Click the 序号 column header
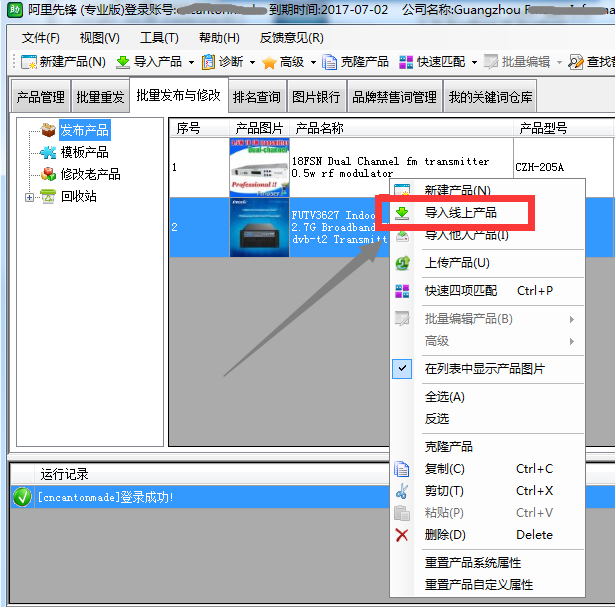 tap(199, 128)
